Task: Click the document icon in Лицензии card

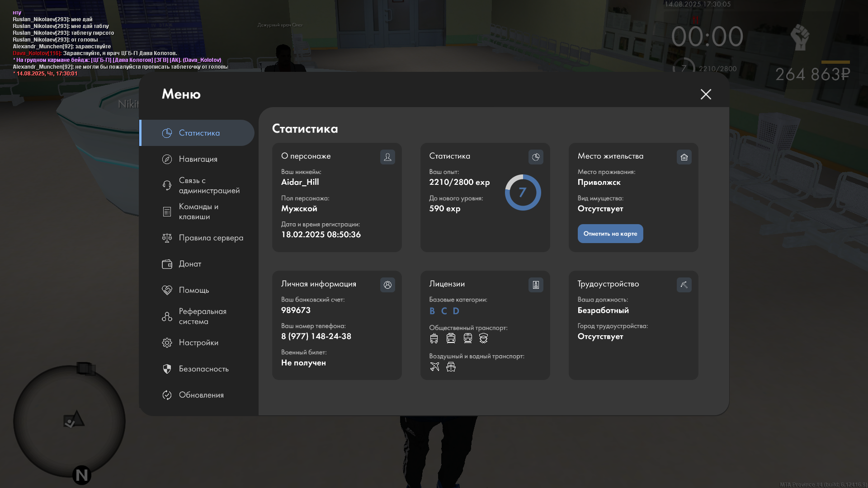Action: tap(536, 285)
